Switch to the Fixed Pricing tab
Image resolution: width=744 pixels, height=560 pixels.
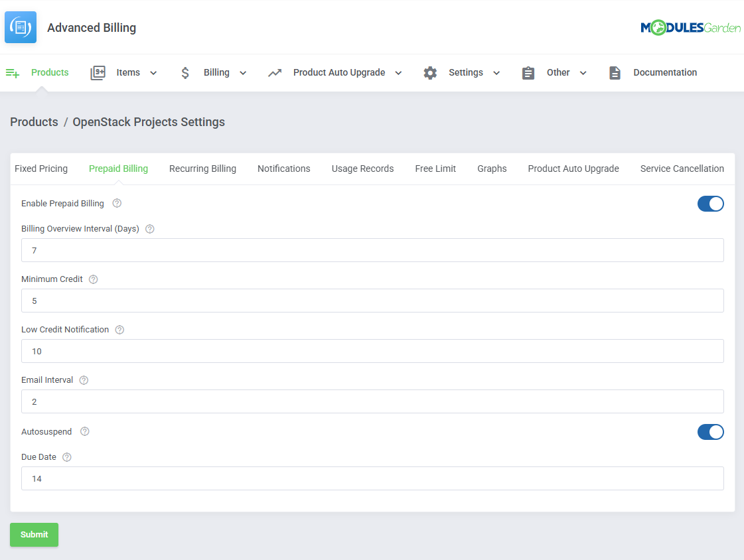(x=40, y=169)
